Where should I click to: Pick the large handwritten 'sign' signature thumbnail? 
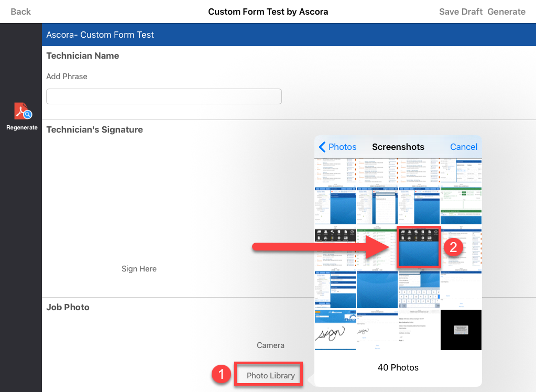(335, 330)
